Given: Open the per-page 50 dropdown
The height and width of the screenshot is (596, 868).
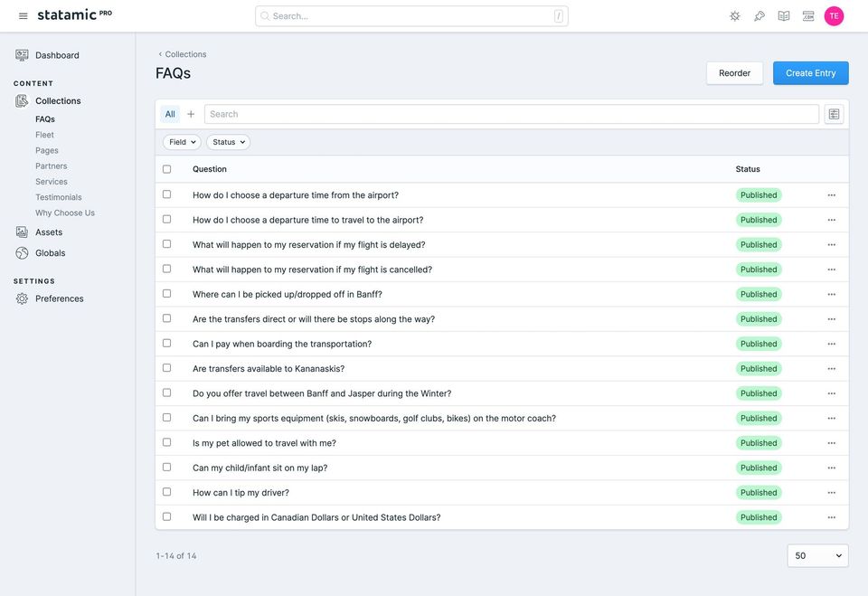Looking at the screenshot, I should 817,555.
